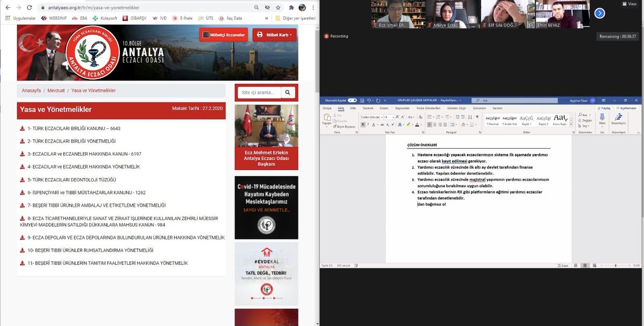Click the site search magnifier button
Image resolution: width=644 pixels, height=326 pixels.
click(288, 93)
